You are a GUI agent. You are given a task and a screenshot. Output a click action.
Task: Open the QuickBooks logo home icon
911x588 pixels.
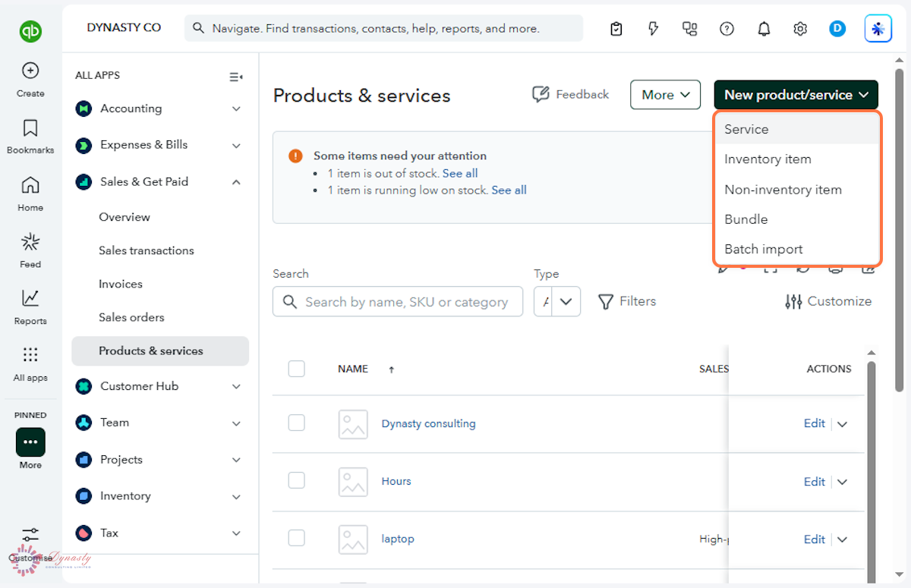tap(30, 31)
